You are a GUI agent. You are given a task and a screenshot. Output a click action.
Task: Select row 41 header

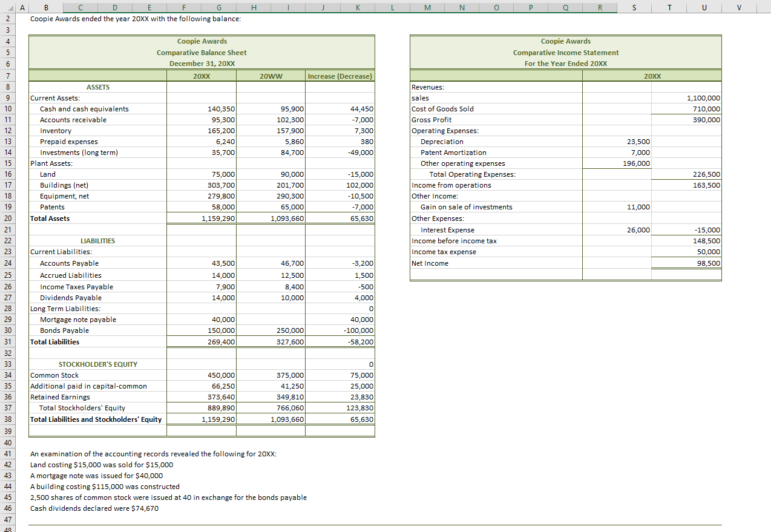click(8, 453)
